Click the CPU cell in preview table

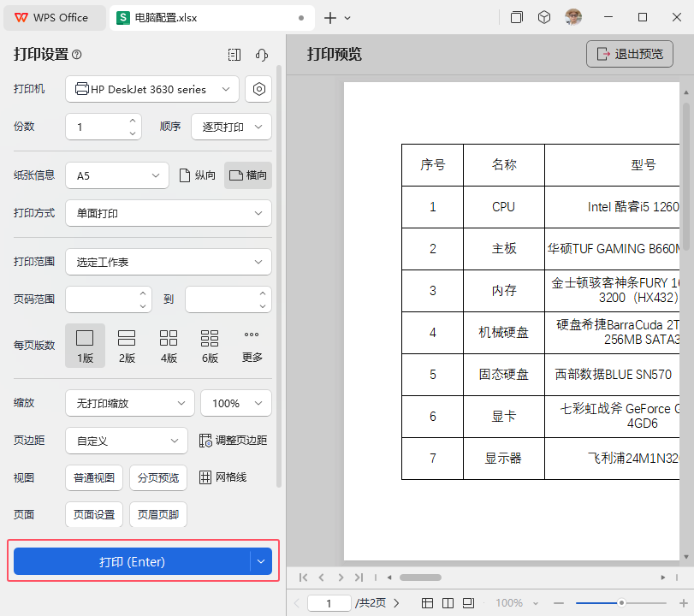(504, 207)
